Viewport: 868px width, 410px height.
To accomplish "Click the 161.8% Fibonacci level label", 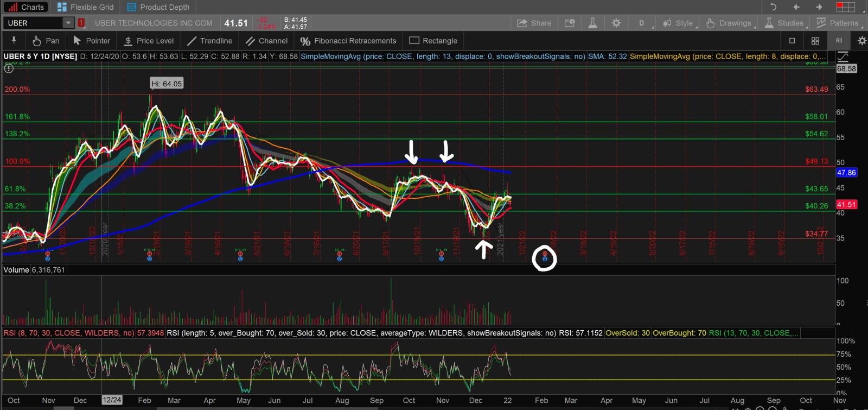I will (x=17, y=116).
